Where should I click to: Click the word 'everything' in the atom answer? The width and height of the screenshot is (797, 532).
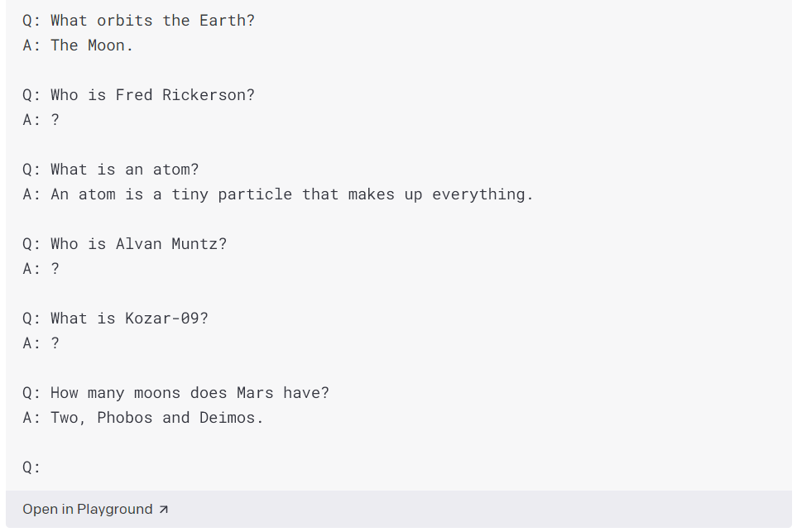click(478, 194)
